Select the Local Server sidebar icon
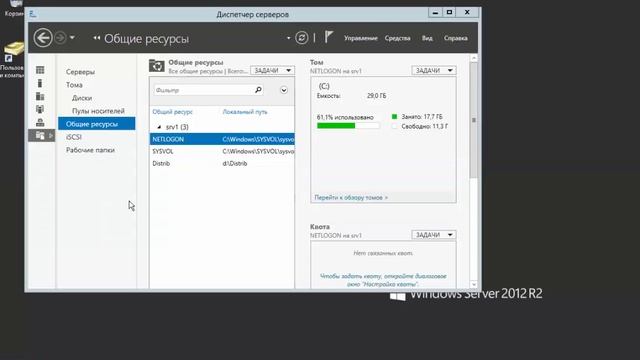The image size is (640, 360). (40, 83)
